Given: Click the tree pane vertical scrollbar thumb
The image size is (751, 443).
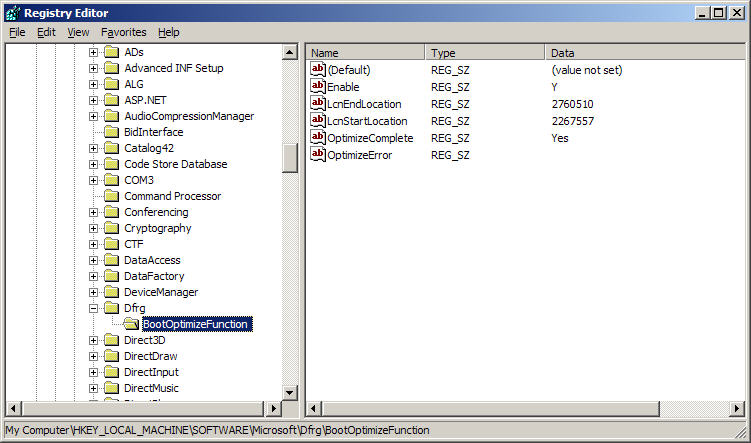Looking at the screenshot, I should [x=290, y=157].
